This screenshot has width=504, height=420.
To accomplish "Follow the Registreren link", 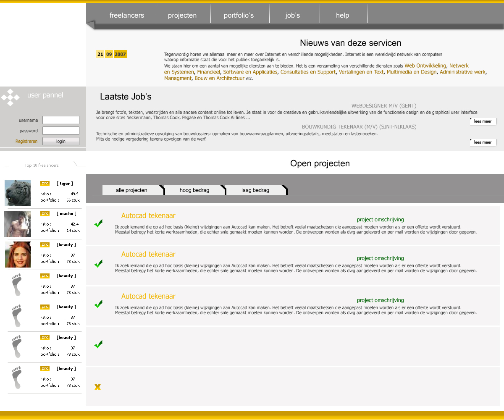I will [26, 141].
